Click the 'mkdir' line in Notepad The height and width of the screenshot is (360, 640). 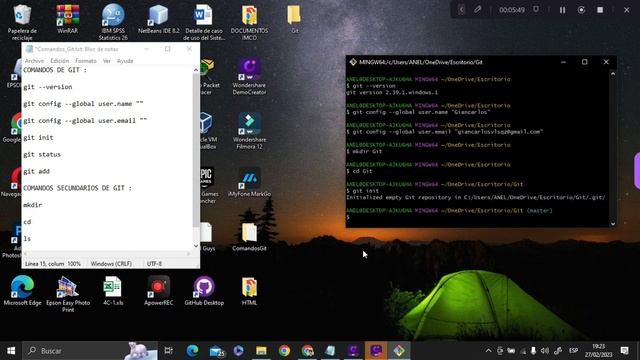pos(33,205)
